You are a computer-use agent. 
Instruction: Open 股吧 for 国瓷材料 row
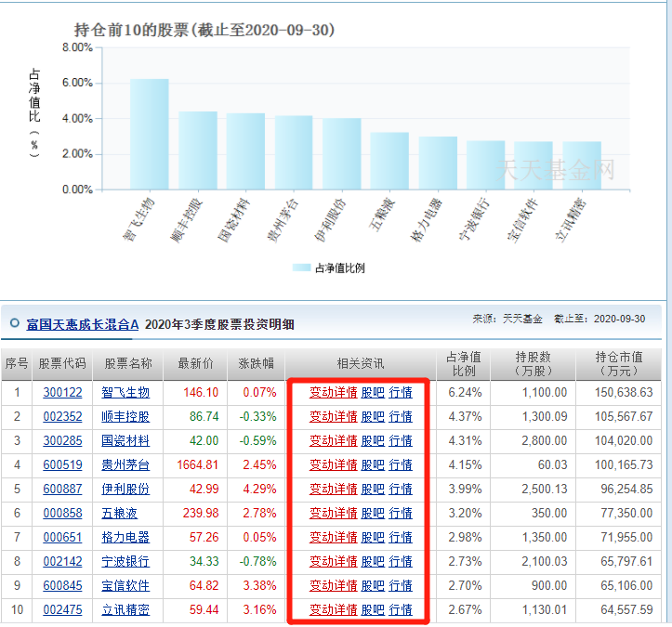pyautogui.click(x=373, y=440)
